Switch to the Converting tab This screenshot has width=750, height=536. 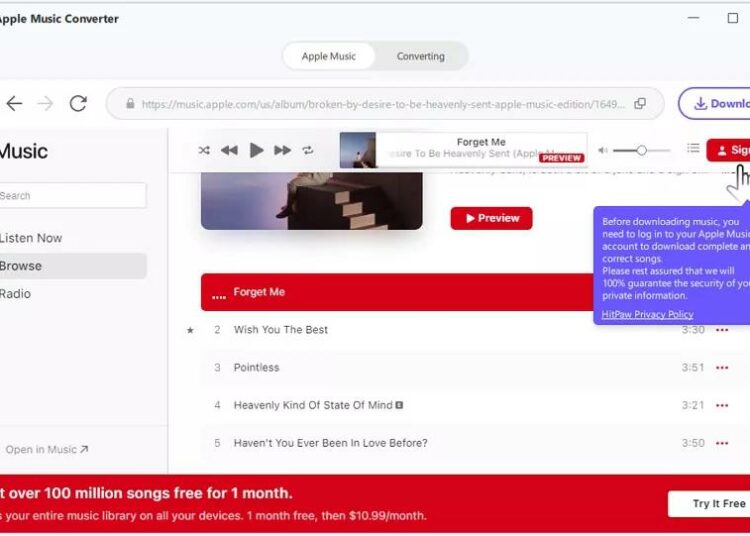420,56
